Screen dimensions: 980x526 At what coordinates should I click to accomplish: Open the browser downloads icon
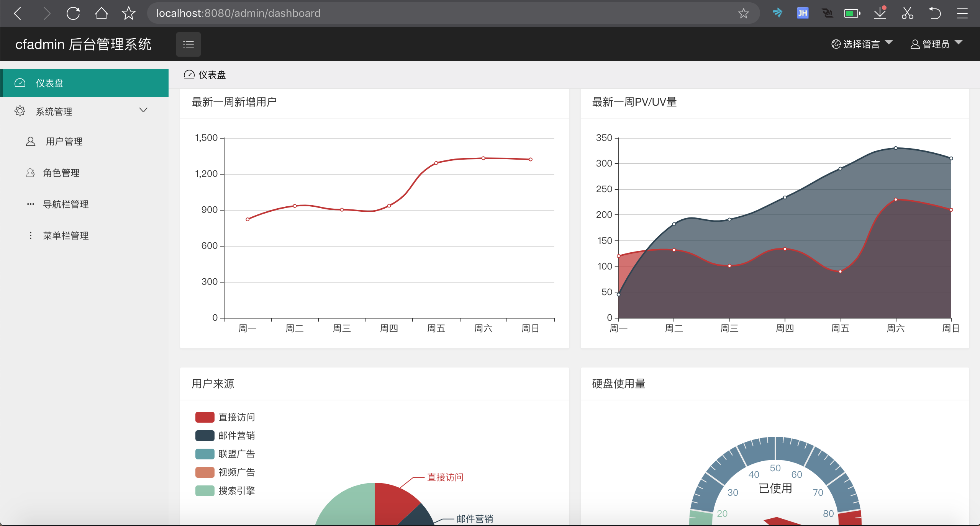coord(880,13)
